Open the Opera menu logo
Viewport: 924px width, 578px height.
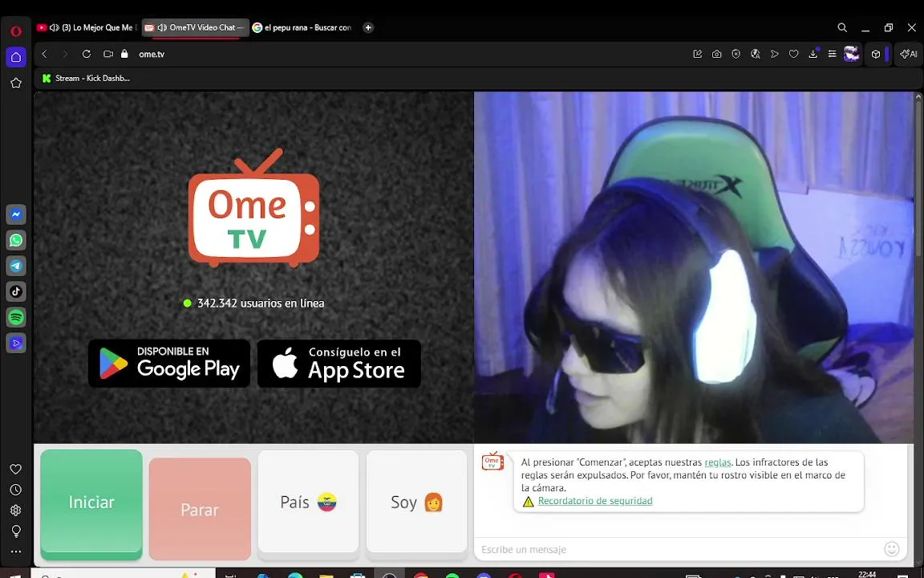coord(16,31)
